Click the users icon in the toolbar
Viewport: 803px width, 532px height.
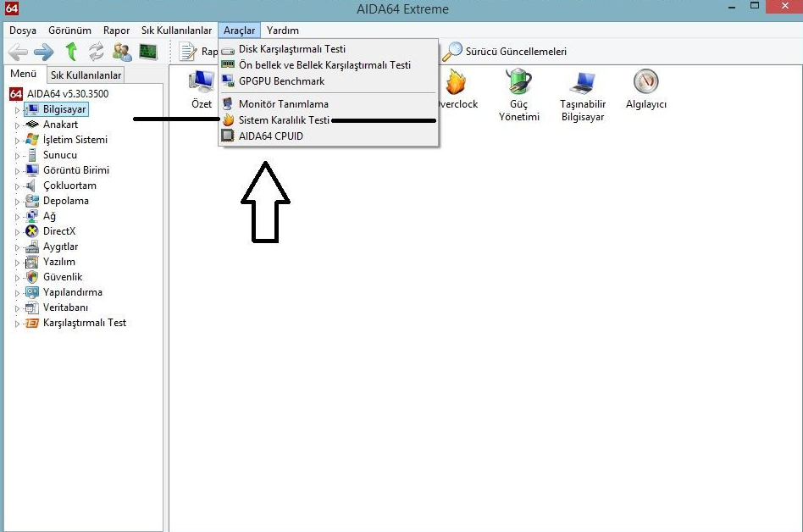tap(122, 52)
